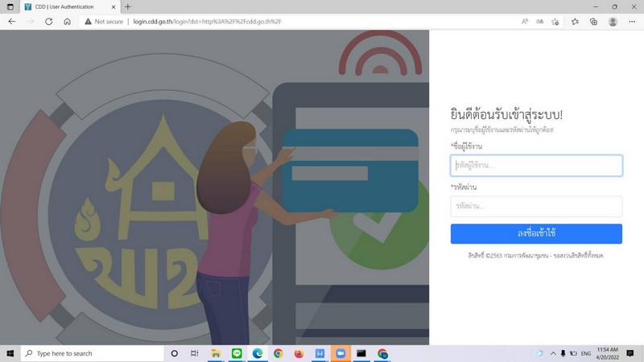
Task: Click the weather icon in system tray
Action: [x=539, y=353]
